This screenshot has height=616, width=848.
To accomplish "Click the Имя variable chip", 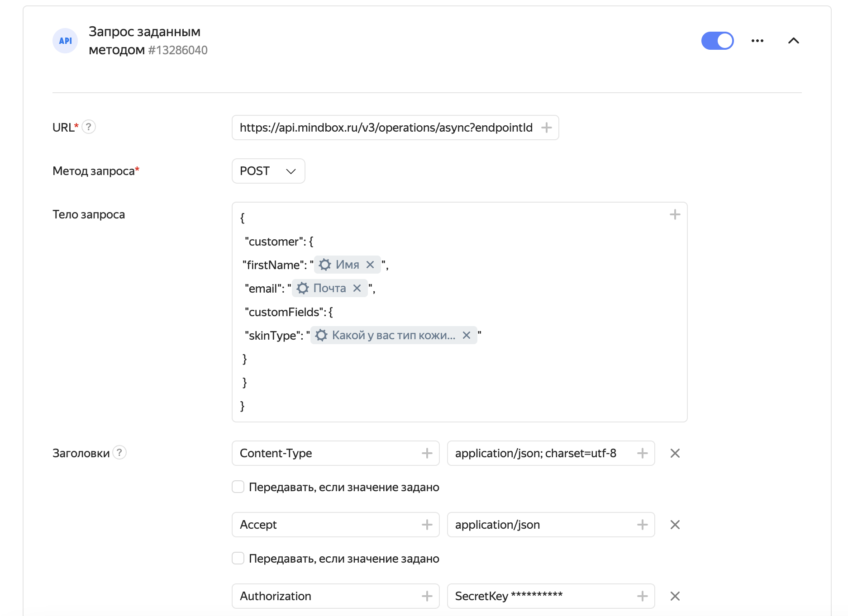I will (x=347, y=265).
